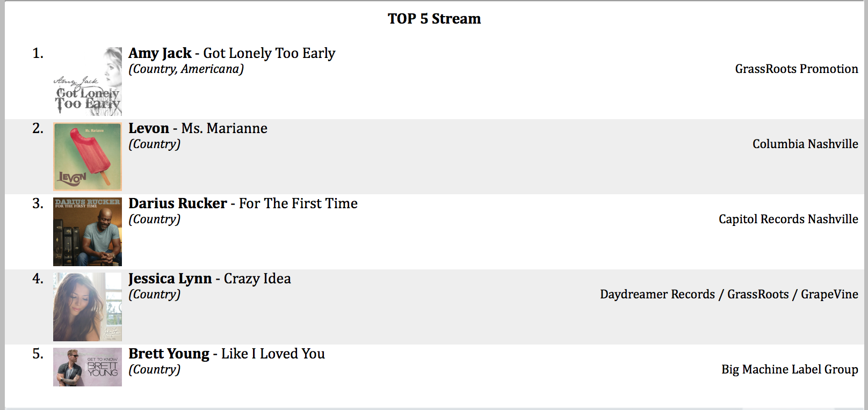Click the Brett Young banner thumbnail
868x410 pixels.
(x=88, y=367)
